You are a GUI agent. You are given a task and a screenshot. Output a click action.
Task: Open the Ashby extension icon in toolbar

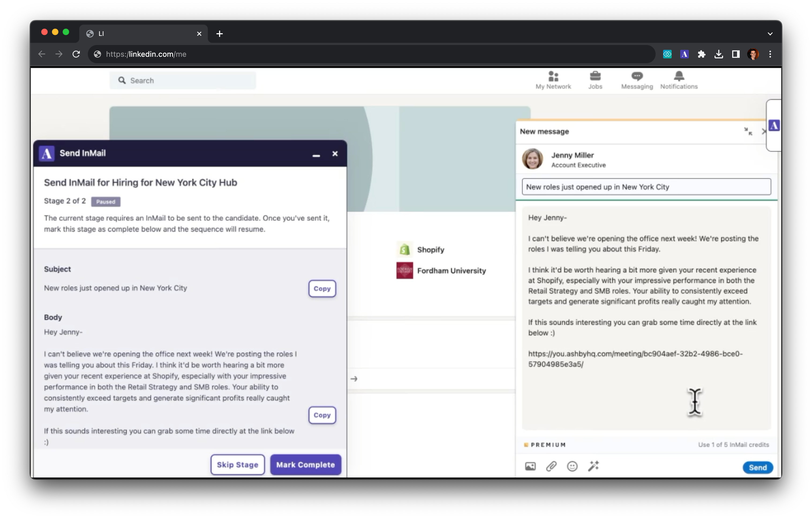[x=684, y=54]
